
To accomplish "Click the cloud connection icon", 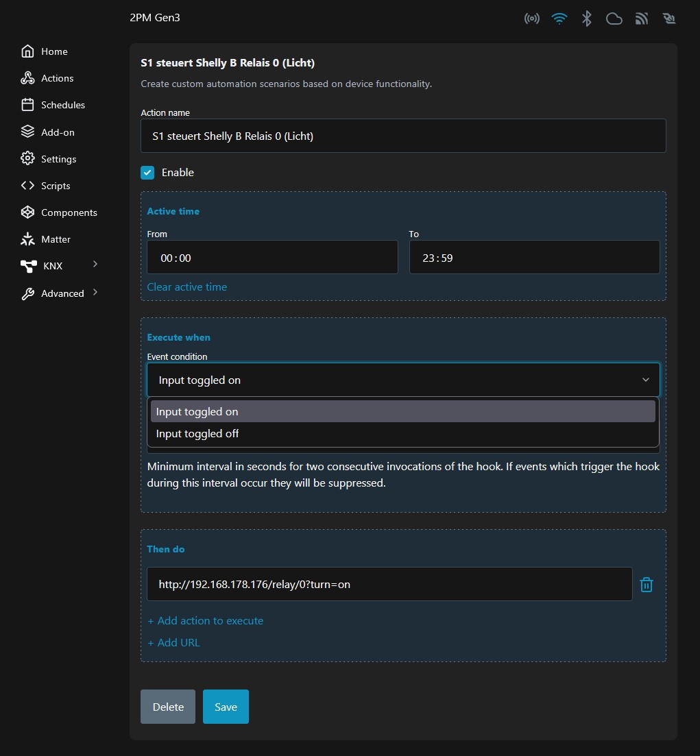I will click(614, 19).
